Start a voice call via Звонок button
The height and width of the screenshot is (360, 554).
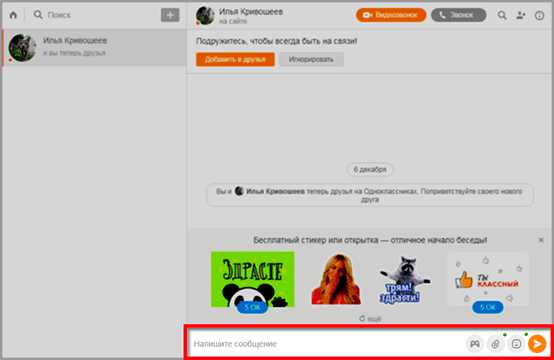459,15
